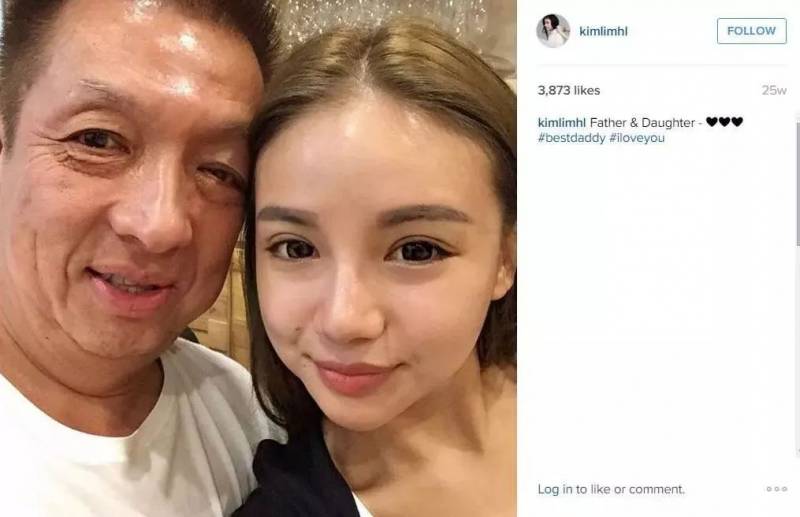Click kimlimhl username in post header
The height and width of the screenshot is (517, 800).
pyautogui.click(x=604, y=31)
